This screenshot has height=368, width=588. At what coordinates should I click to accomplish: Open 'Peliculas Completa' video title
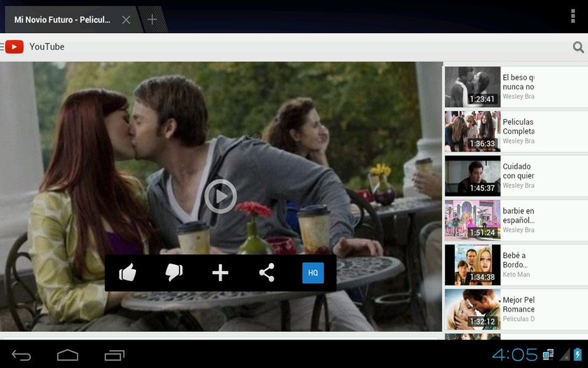(519, 126)
